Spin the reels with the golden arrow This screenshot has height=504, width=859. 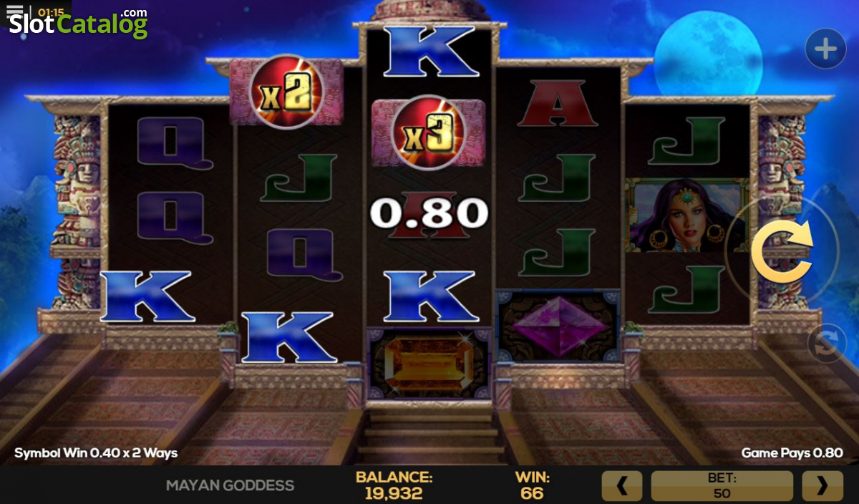[x=782, y=250]
